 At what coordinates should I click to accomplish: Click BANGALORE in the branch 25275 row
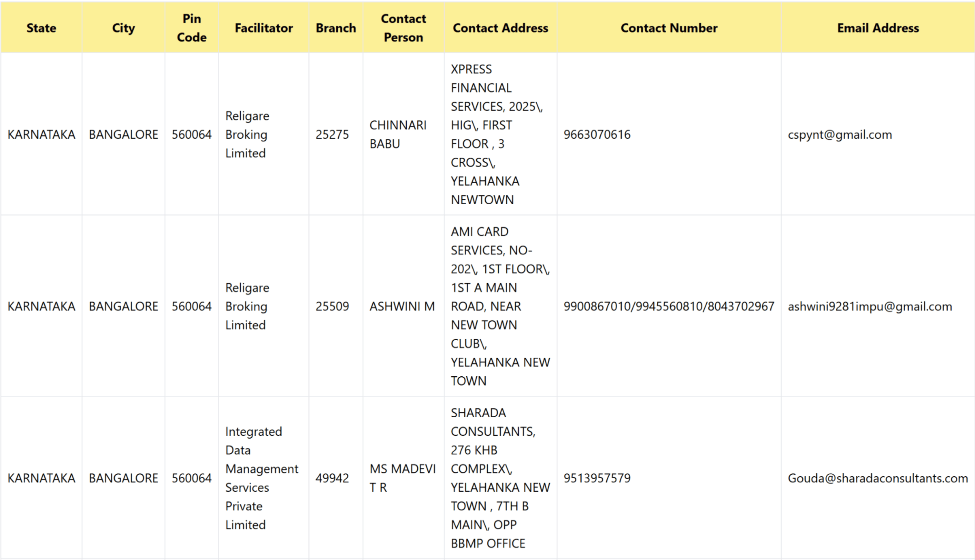pyautogui.click(x=123, y=135)
